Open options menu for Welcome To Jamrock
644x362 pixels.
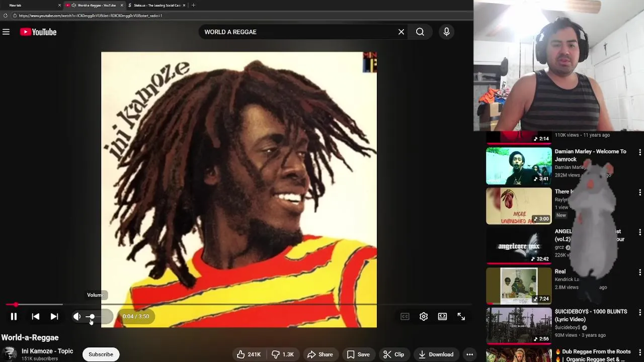[639, 152]
